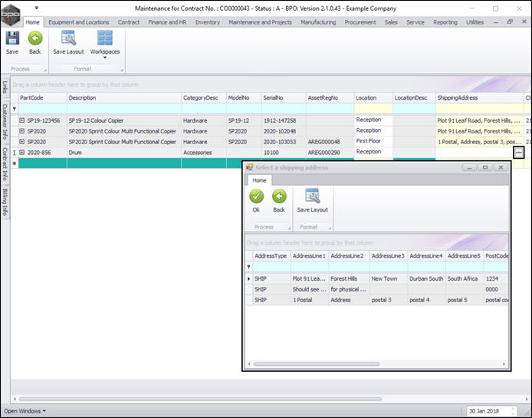Open the Finance and HR tab
The image size is (532, 418).
[x=167, y=22]
